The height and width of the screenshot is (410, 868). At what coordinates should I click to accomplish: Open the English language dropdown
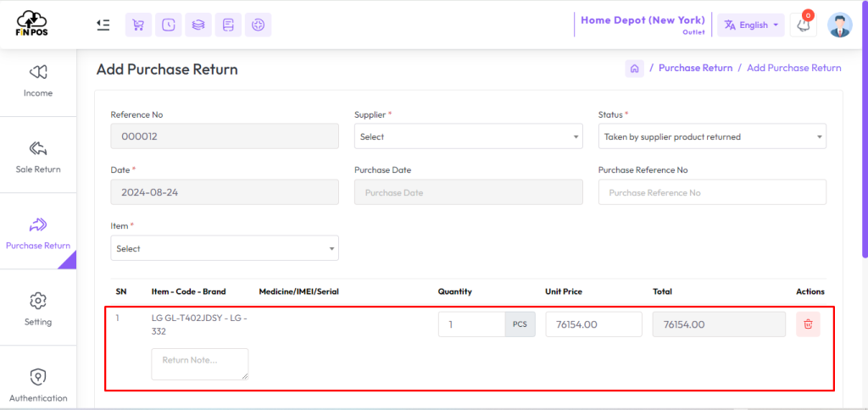(x=751, y=25)
